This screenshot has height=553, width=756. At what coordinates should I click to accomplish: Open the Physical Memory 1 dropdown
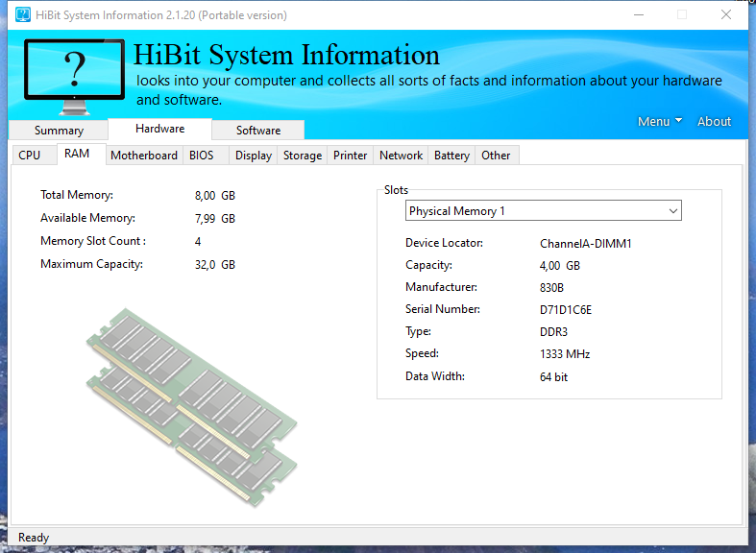pos(544,210)
